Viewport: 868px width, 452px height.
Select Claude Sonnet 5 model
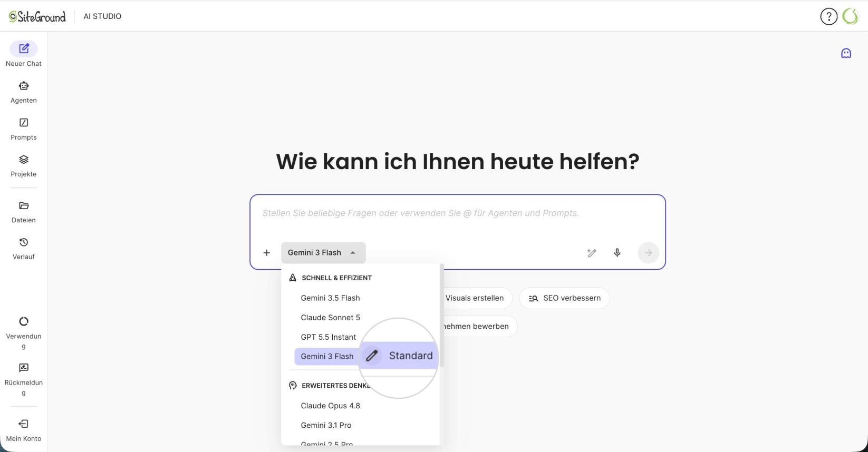[330, 318]
